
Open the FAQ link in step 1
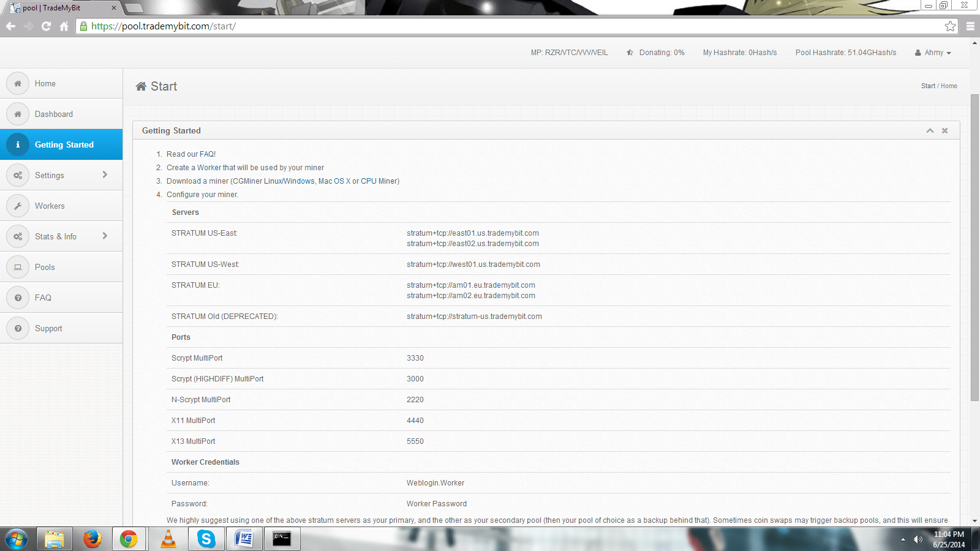(208, 154)
